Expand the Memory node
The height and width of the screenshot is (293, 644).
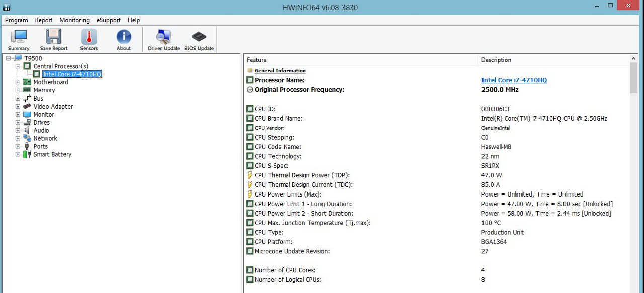pos(18,90)
